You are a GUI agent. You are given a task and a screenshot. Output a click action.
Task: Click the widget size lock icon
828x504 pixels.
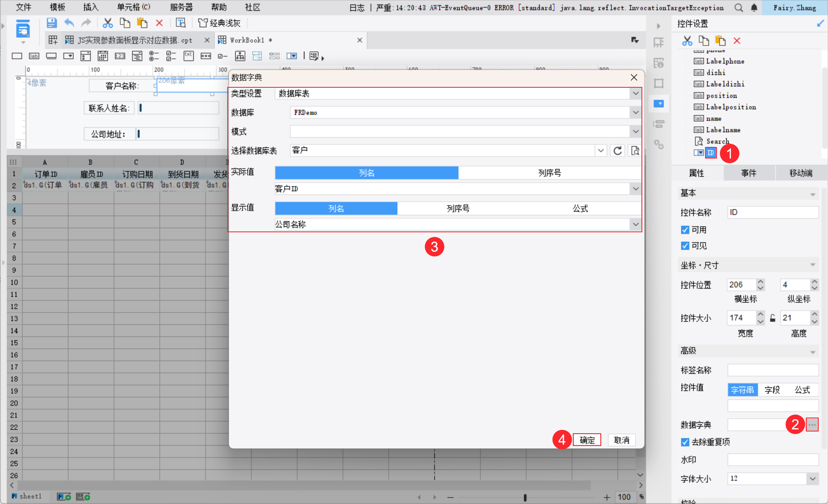772,318
